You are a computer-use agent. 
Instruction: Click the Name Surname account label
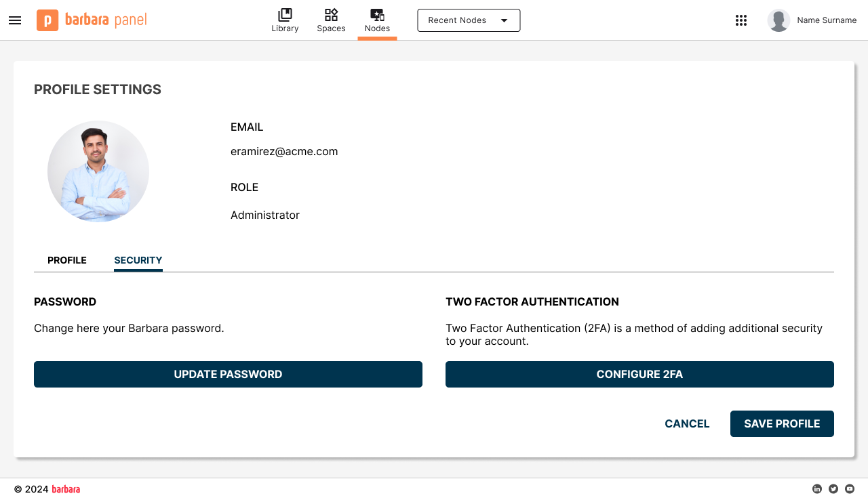pos(827,20)
